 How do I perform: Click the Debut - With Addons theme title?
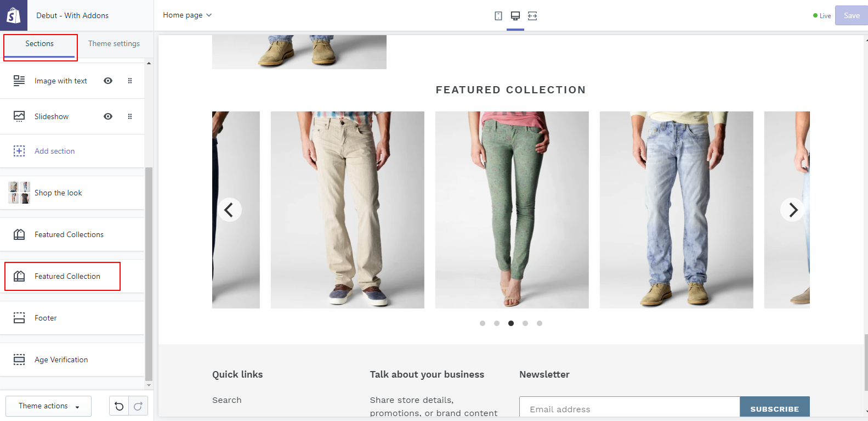tap(72, 15)
